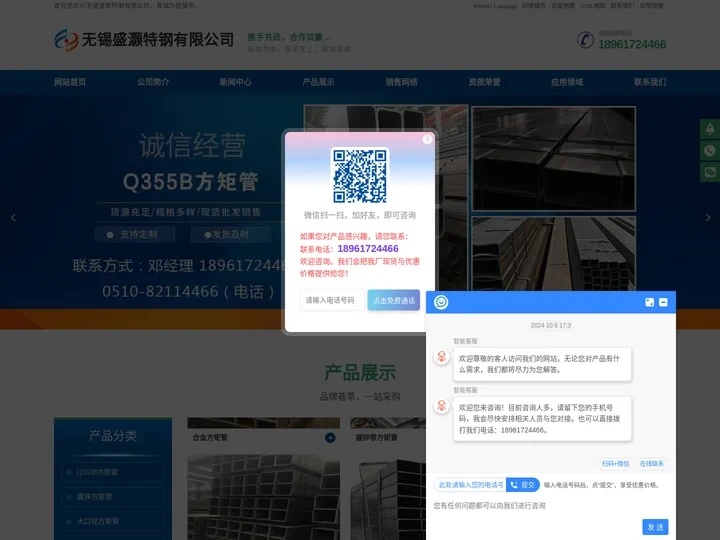The width and height of the screenshot is (720, 540).
Task: Click the green bottom sidebar icon
Action: 710,172
